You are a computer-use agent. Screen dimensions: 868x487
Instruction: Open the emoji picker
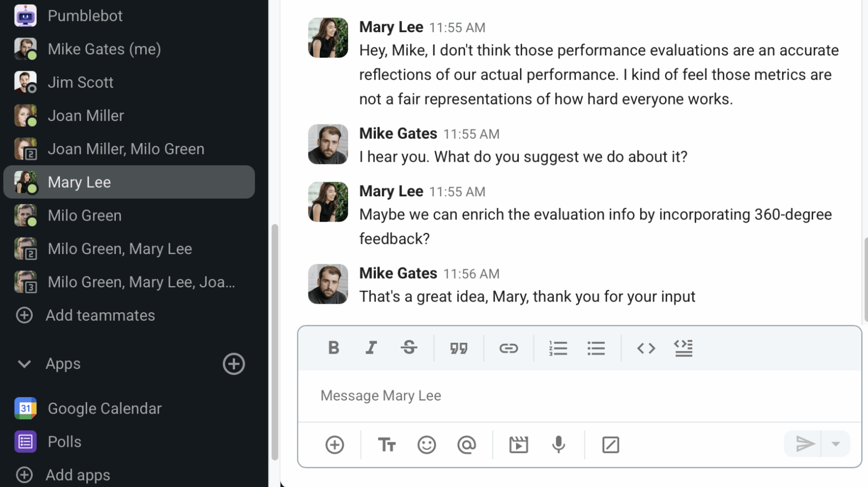427,445
